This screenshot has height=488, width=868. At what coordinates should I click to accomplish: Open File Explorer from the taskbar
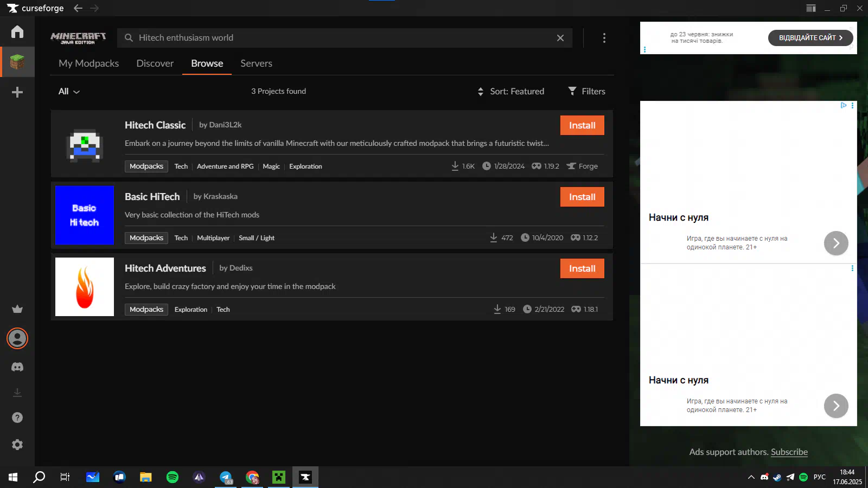[x=145, y=477]
